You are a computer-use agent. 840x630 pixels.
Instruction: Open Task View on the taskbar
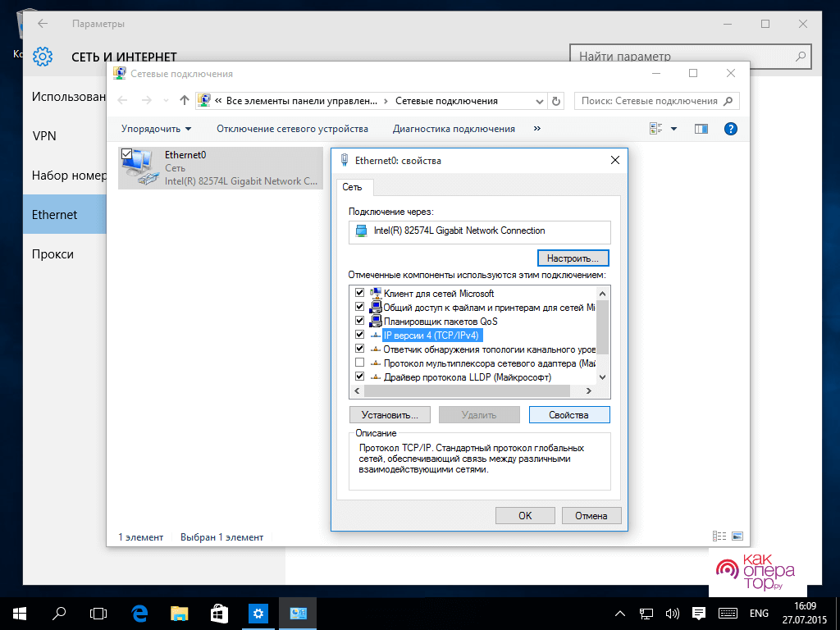point(98,613)
